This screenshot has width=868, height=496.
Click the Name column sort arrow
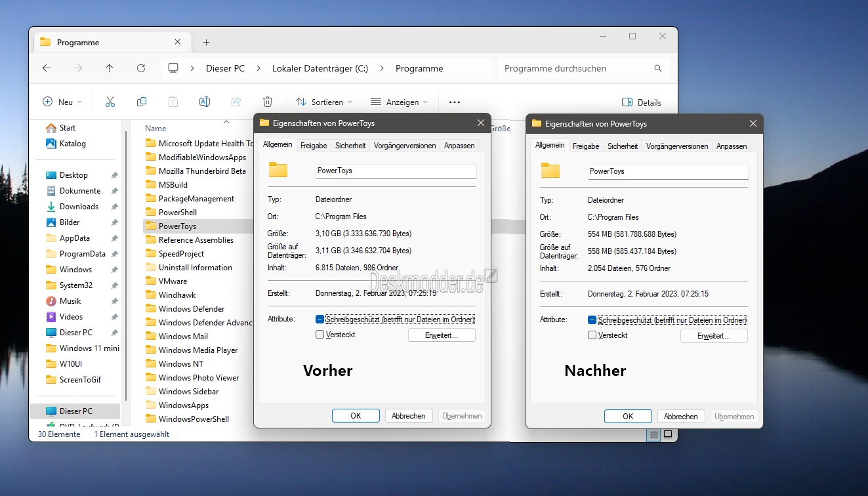[226, 121]
